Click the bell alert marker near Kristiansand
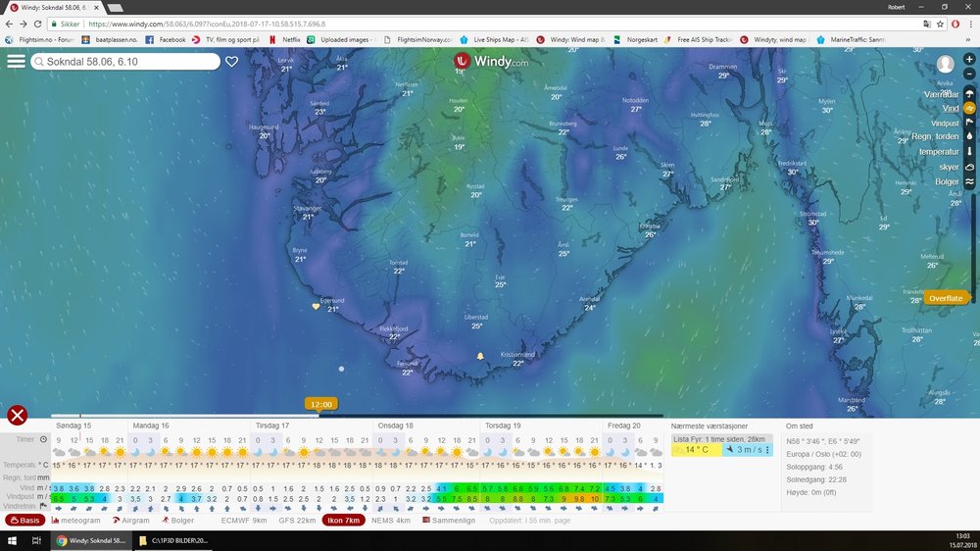The image size is (980, 551). tap(480, 356)
